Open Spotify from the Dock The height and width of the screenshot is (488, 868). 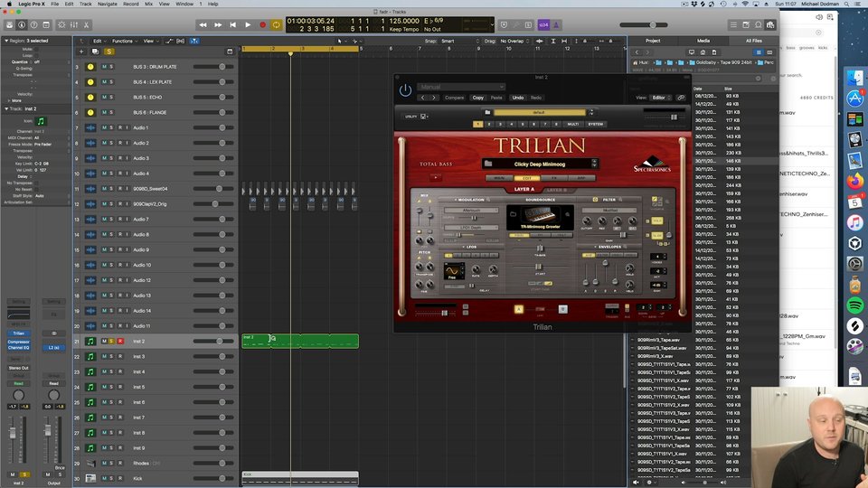(x=854, y=305)
